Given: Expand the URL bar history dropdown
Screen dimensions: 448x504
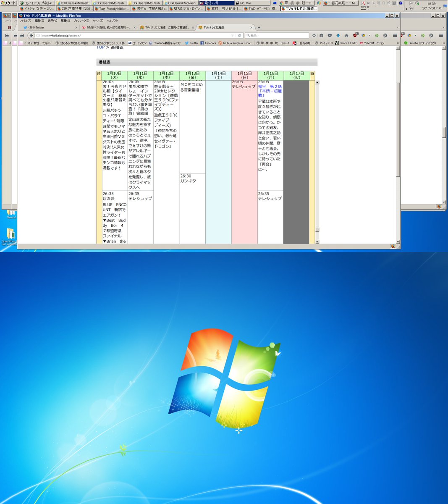Looking at the screenshot, I should coord(232,35).
